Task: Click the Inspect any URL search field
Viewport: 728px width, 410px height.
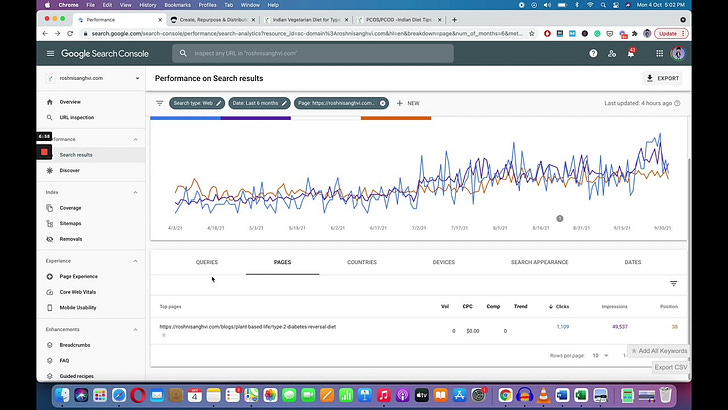Action: (x=313, y=53)
